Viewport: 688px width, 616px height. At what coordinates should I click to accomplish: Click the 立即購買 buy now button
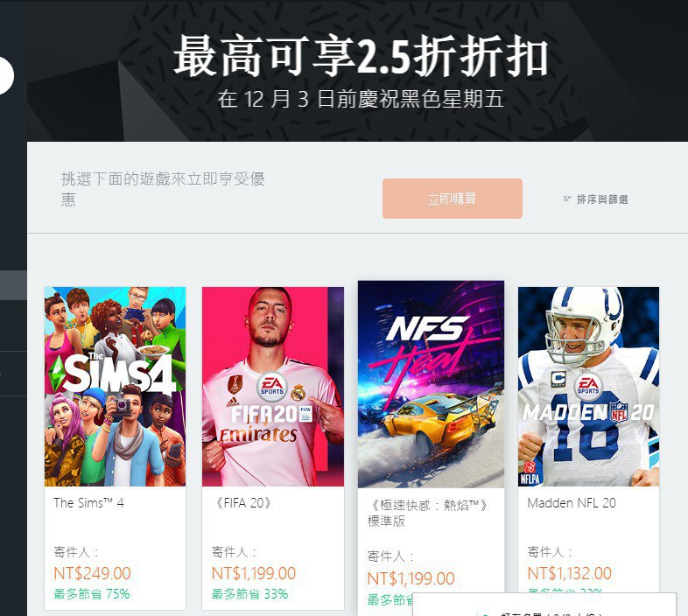pyautogui.click(x=453, y=199)
